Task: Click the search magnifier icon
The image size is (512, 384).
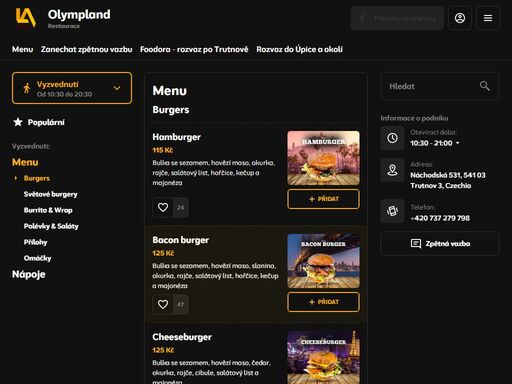Action: [x=485, y=86]
